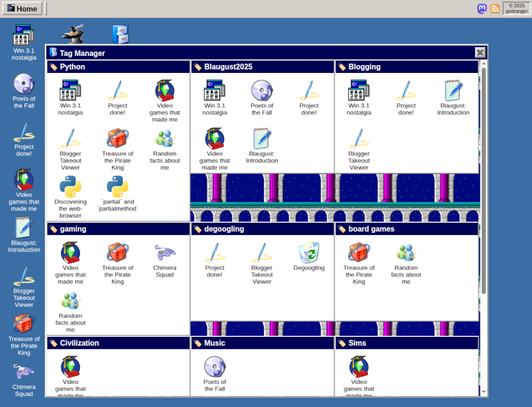Image resolution: width=532 pixels, height=407 pixels.
Task: Open the Mastodon link icon
Action: (482, 8)
